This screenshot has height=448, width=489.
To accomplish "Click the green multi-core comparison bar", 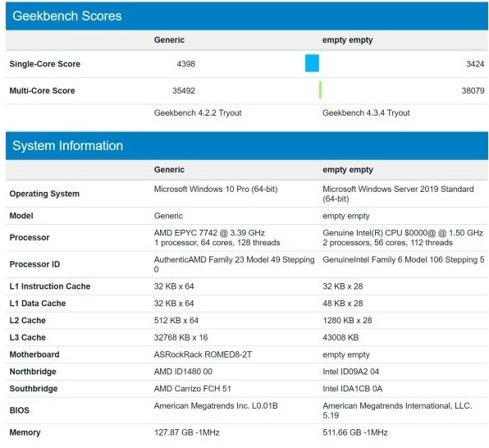I will [x=320, y=90].
